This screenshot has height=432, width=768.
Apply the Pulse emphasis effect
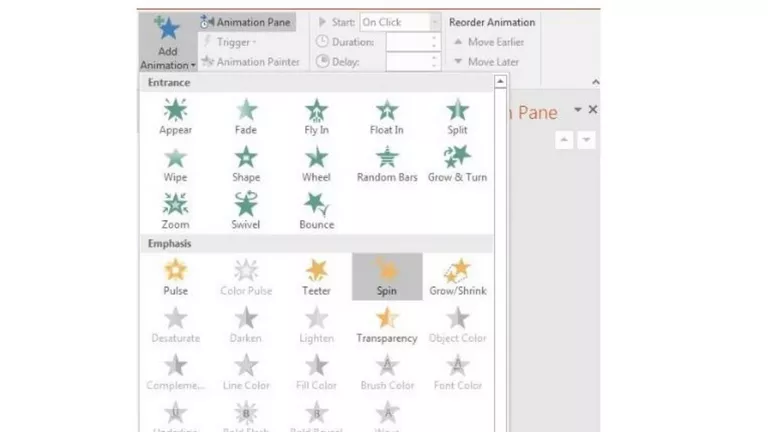coord(175,277)
